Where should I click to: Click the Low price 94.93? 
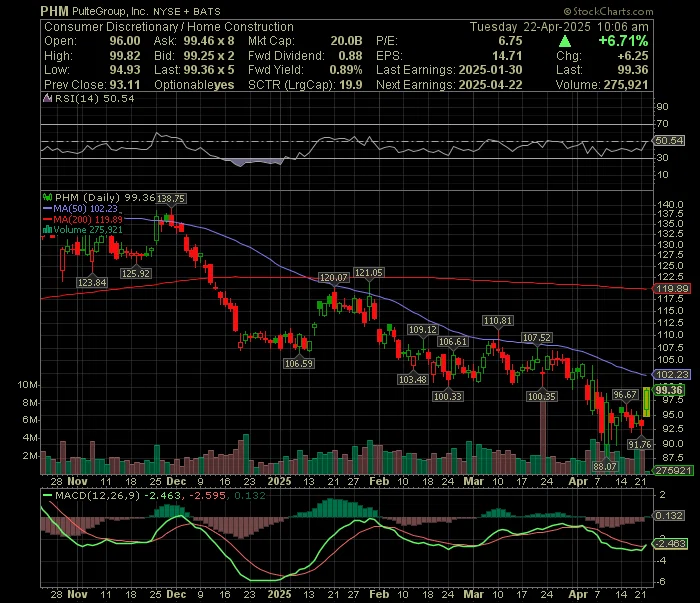[x=125, y=70]
